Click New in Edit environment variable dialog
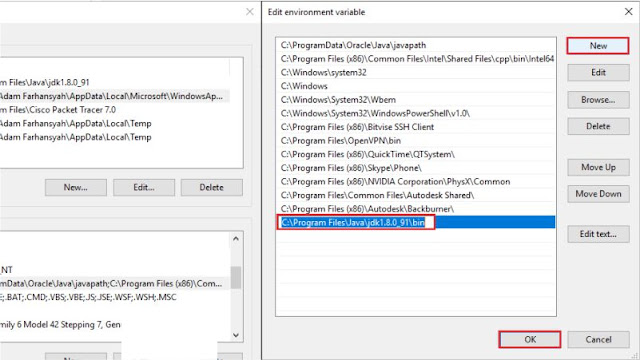 coord(598,46)
